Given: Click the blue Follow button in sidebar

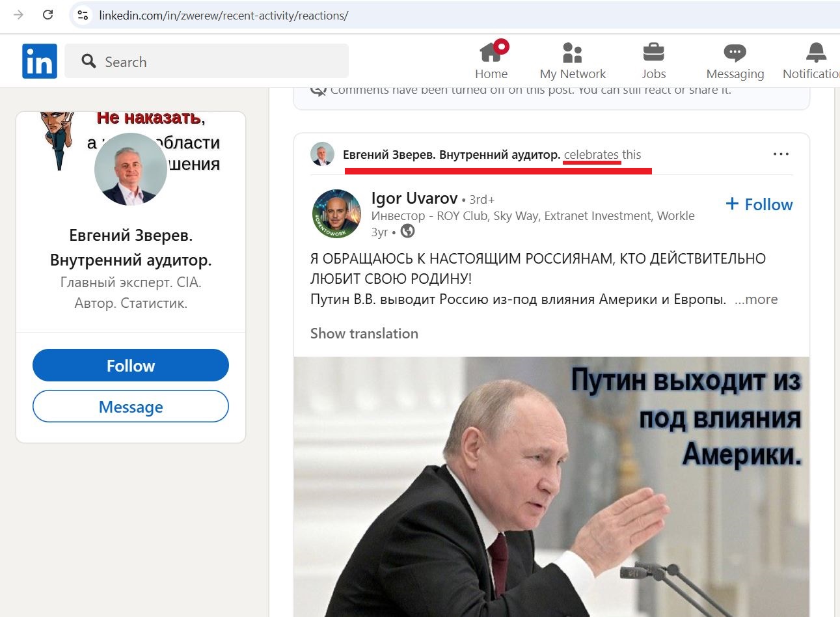Looking at the screenshot, I should 131,365.
